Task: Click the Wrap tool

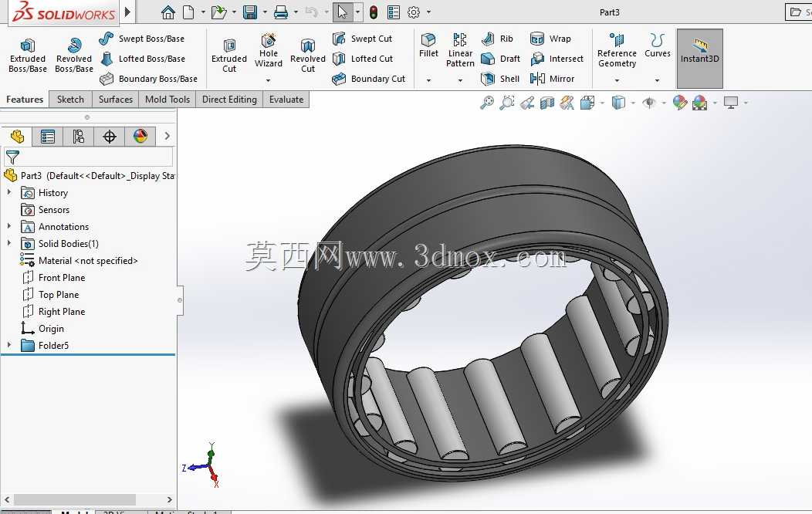Action: point(550,39)
